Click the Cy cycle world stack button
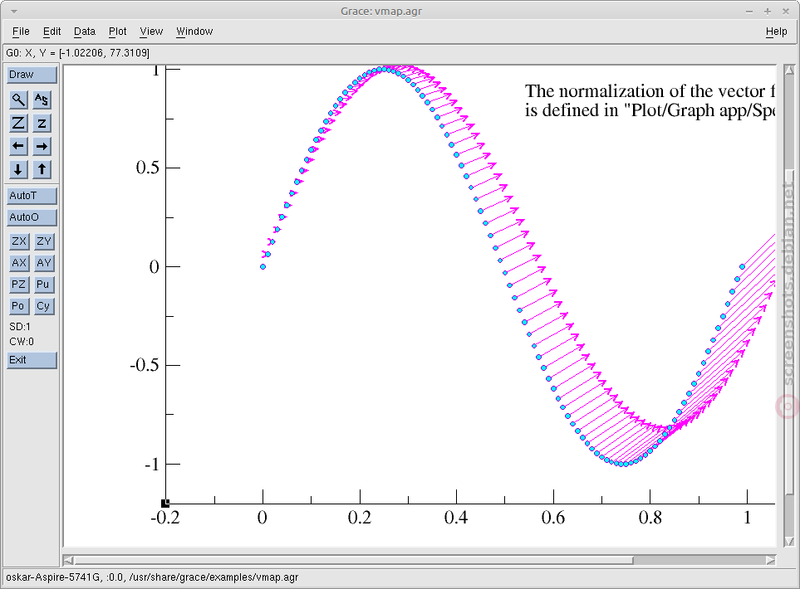 [44, 306]
